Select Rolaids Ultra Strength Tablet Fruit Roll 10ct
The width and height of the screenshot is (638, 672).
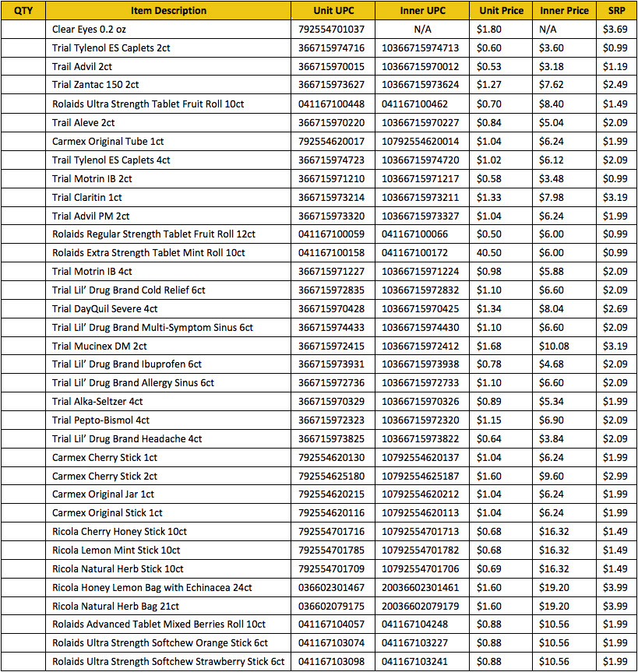pyautogui.click(x=148, y=104)
